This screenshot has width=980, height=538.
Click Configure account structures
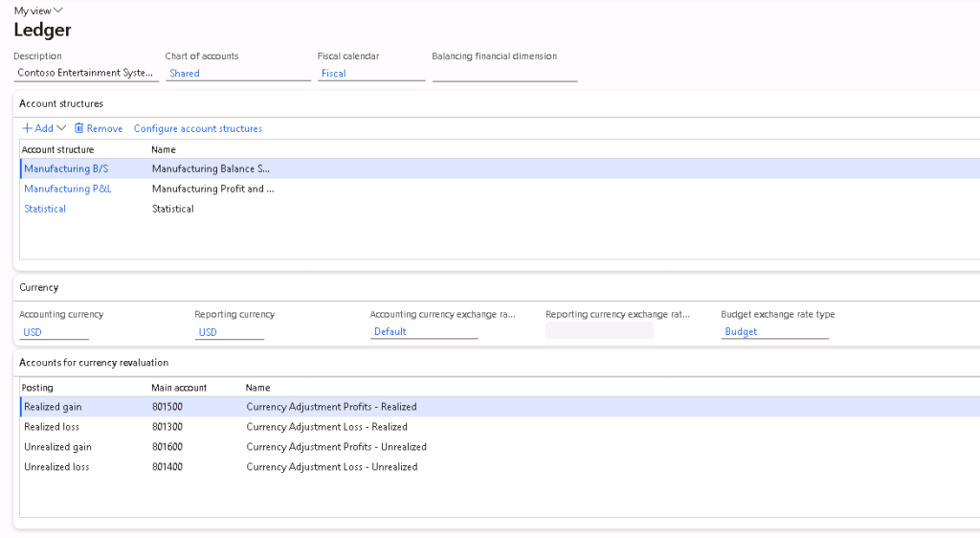click(x=197, y=128)
